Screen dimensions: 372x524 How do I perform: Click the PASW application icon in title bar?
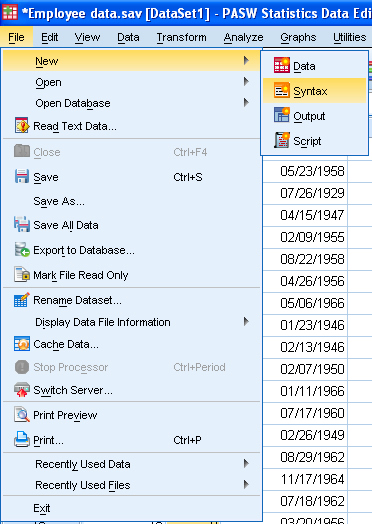(10, 13)
